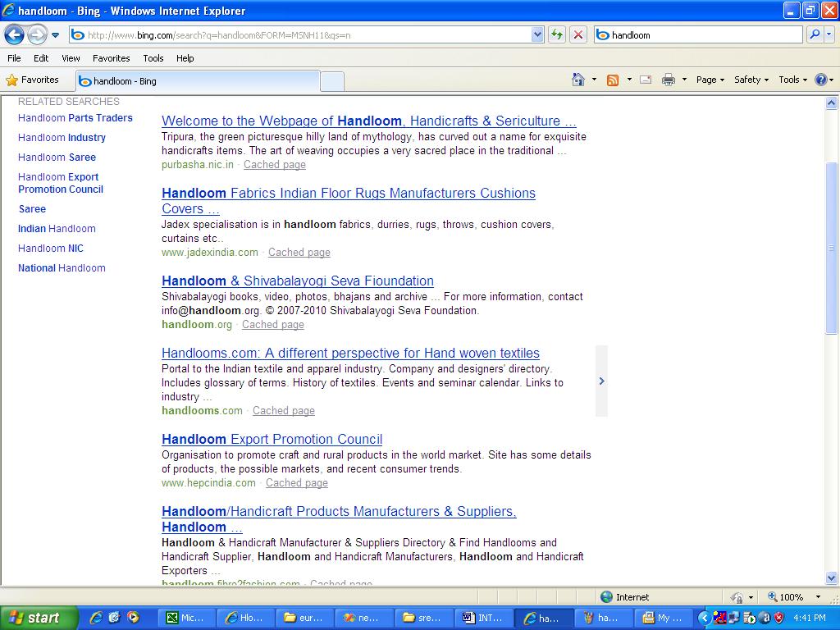Switch to the Excel 'Mic...' taskbar item
The width and height of the screenshot is (840, 630).
(185, 619)
